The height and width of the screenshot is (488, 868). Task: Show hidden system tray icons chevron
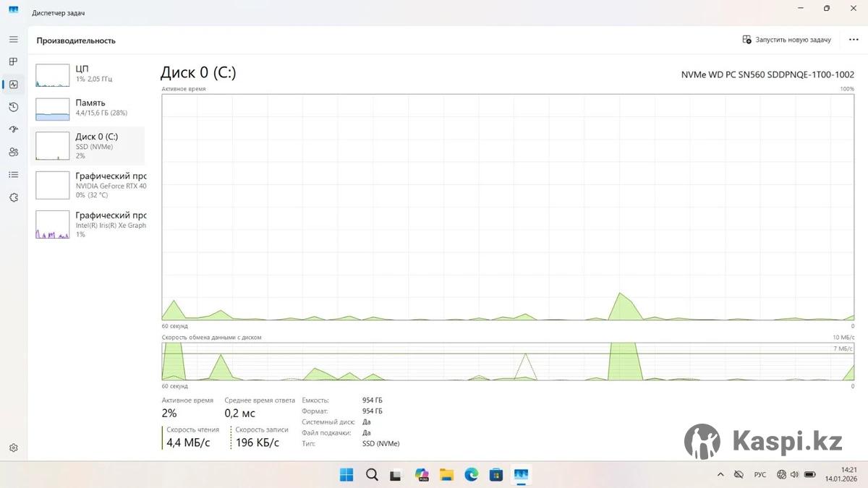point(720,474)
